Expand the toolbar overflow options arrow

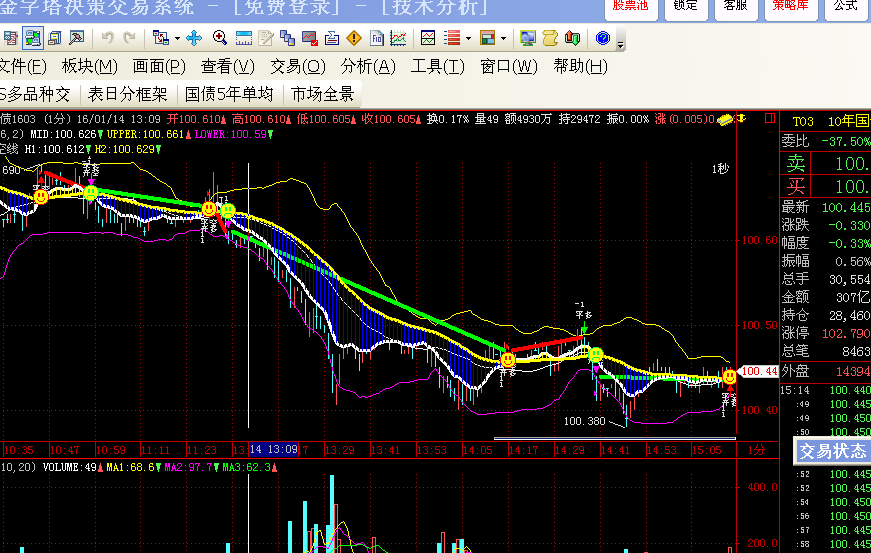coord(620,44)
